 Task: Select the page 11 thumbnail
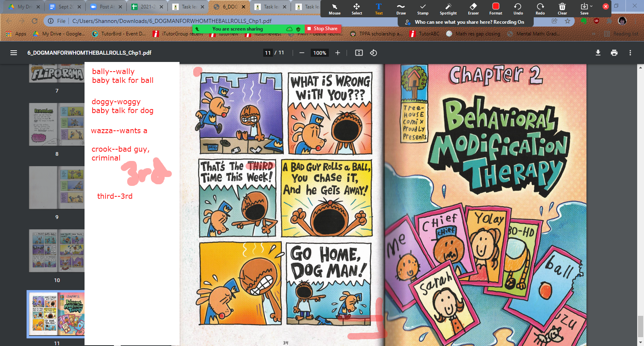point(57,314)
